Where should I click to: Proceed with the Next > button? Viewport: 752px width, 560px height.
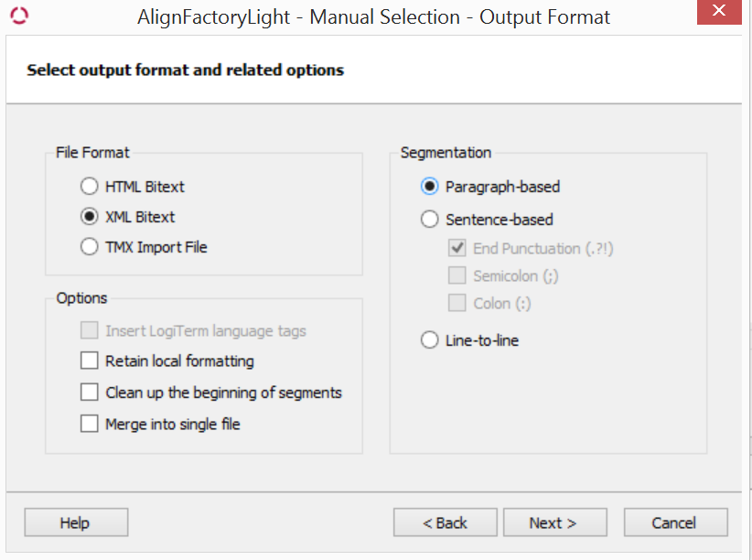click(x=554, y=522)
